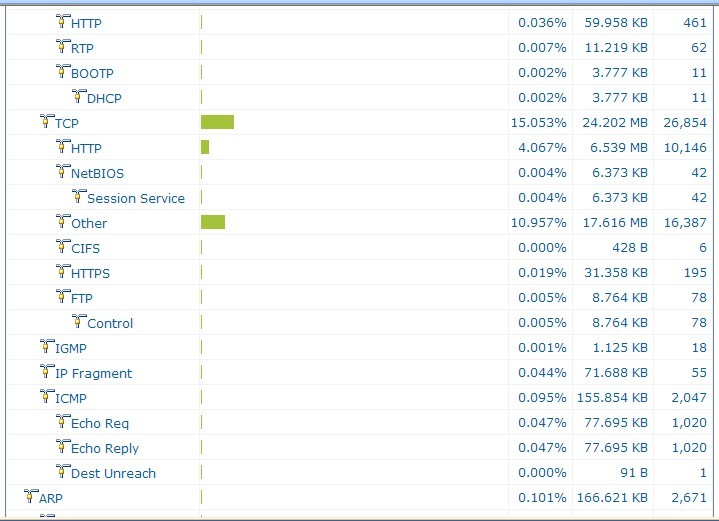Click the CIFS protocol label

point(85,248)
